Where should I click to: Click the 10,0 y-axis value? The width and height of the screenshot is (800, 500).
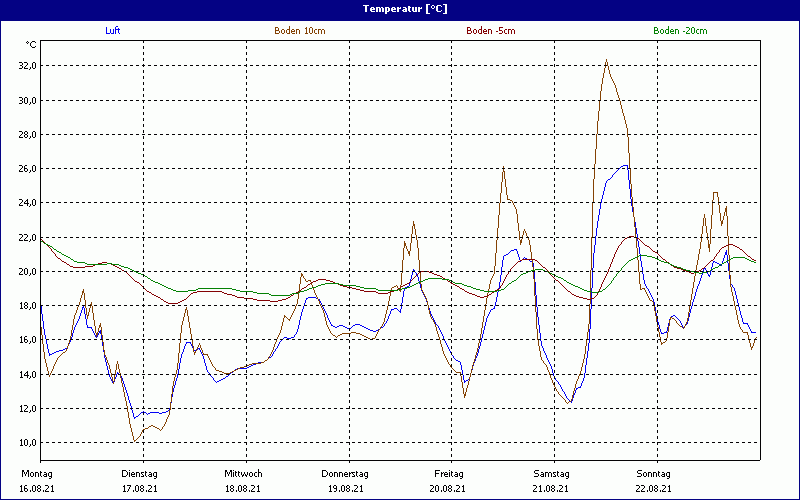(x=28, y=442)
